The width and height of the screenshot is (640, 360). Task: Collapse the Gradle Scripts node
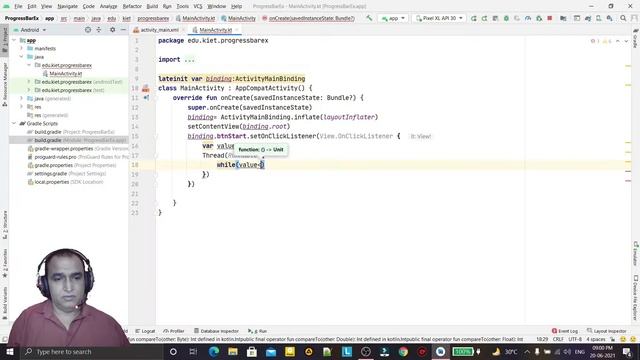click(15, 123)
